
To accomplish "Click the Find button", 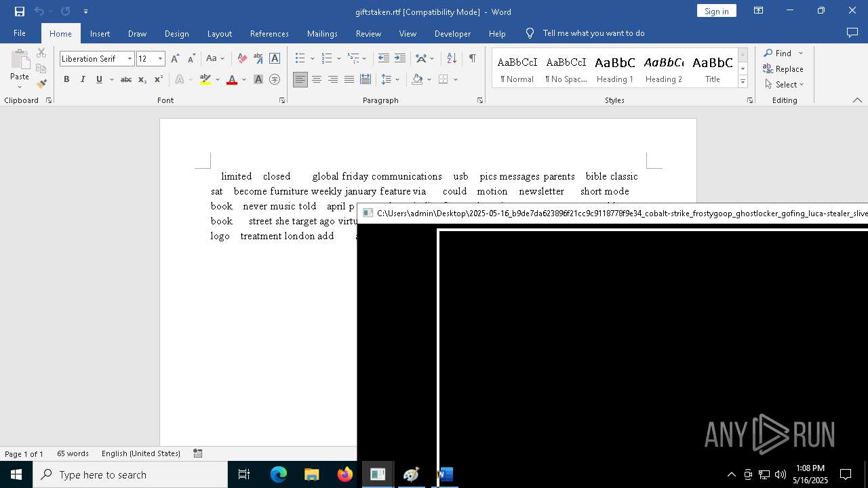I will 777,53.
